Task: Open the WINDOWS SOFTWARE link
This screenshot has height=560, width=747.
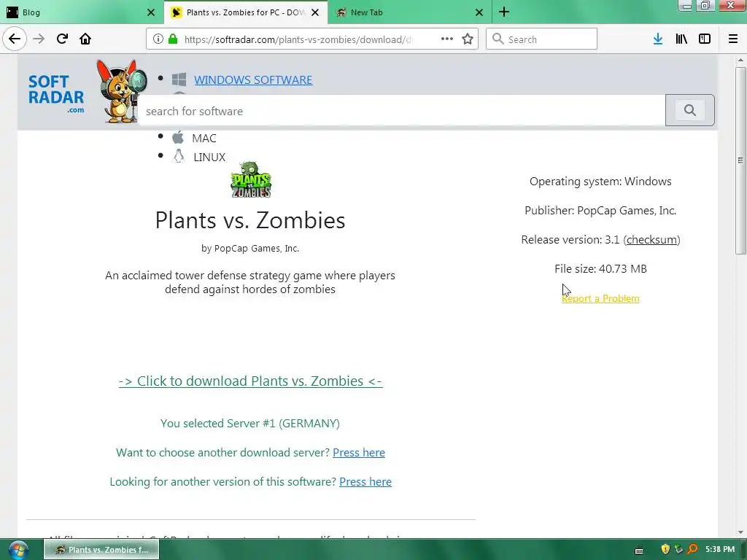Action: tap(253, 79)
